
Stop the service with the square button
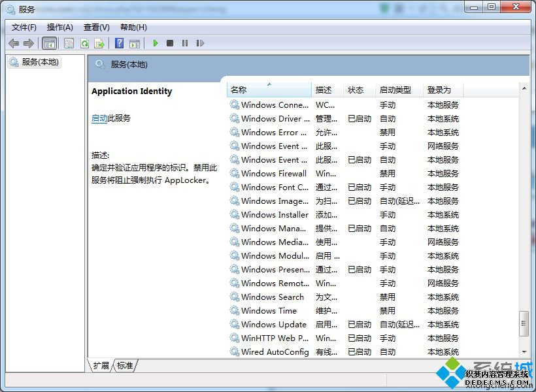(x=170, y=43)
